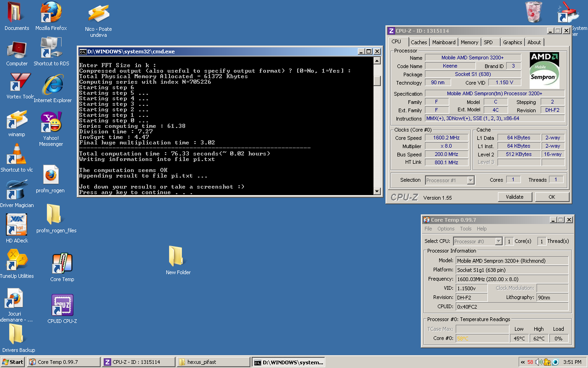Click the blue eye tray icon
The image size is (588, 368).
555,362
